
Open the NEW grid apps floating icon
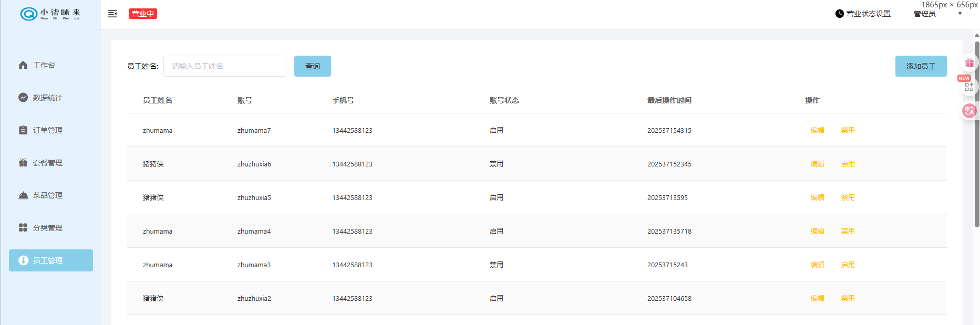tap(969, 87)
